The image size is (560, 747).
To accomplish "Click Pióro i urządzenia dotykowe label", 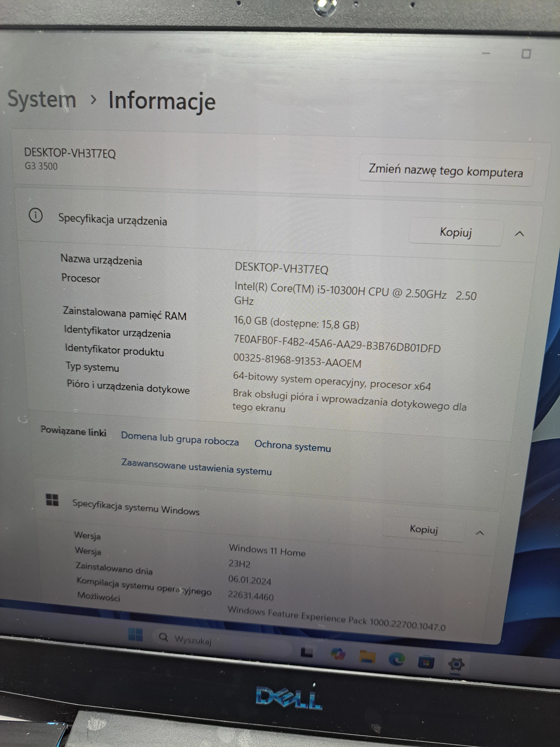I will (x=128, y=387).
